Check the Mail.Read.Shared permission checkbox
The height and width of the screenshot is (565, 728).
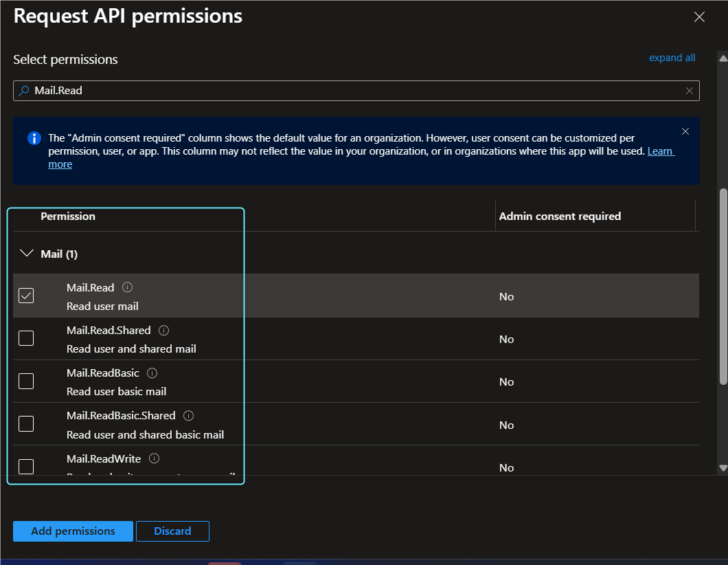(26, 338)
